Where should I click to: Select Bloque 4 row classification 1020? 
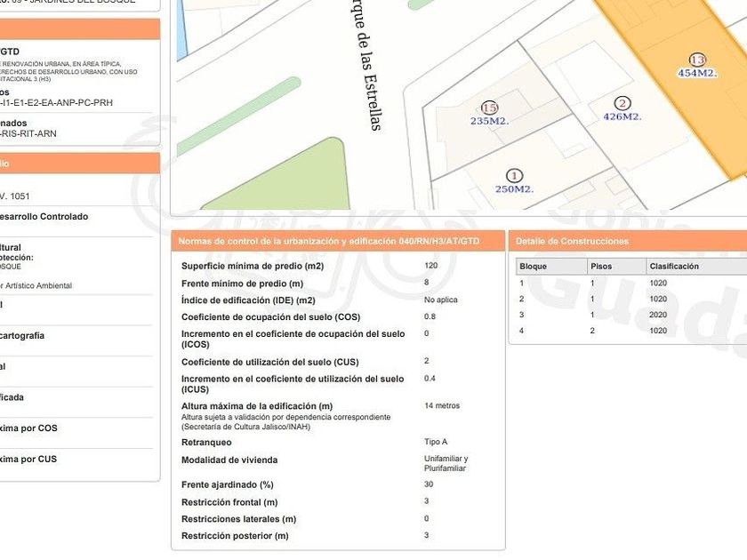click(x=658, y=331)
